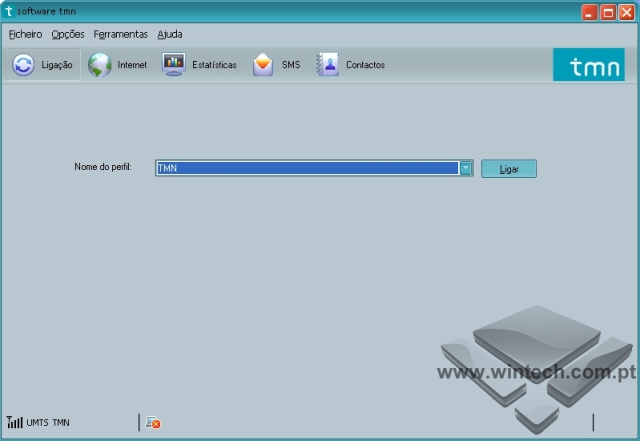The width and height of the screenshot is (640, 441).
Task: Close the software tmn window
Action: (627, 12)
